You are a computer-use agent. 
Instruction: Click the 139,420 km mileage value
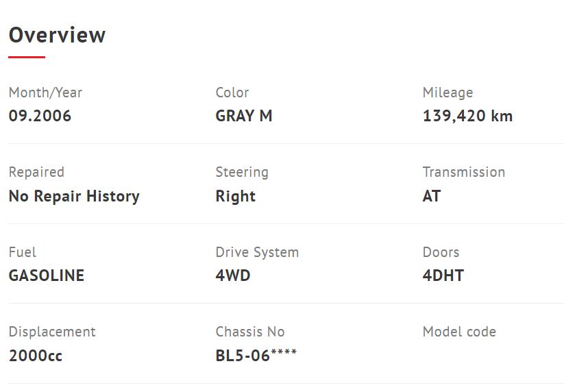467,116
